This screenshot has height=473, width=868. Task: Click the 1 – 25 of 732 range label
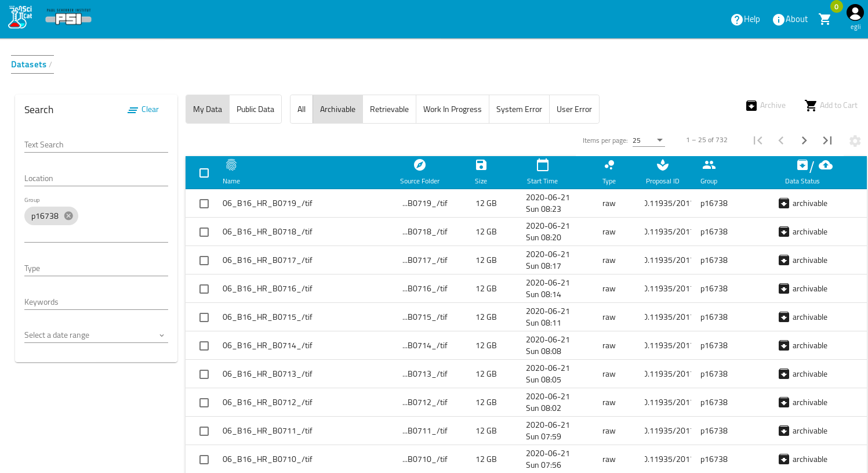706,140
